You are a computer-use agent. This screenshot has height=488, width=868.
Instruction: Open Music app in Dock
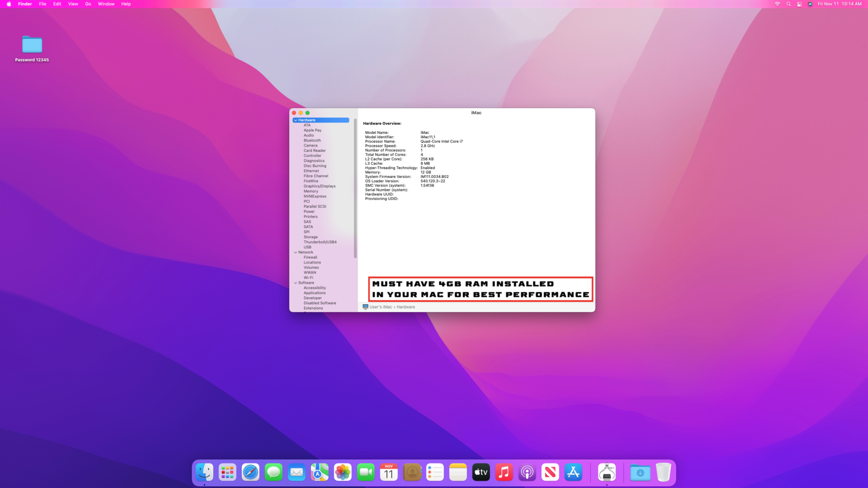[504, 472]
